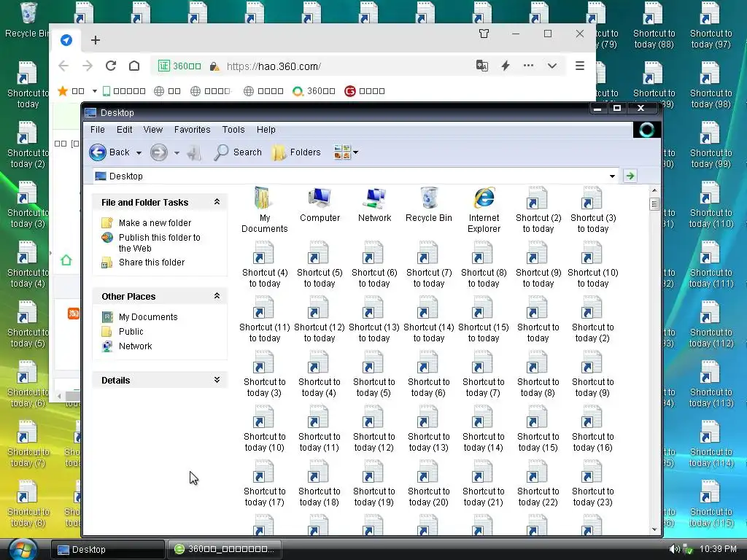Open the File menu
Screen dimensions: 747x560
pos(97,130)
